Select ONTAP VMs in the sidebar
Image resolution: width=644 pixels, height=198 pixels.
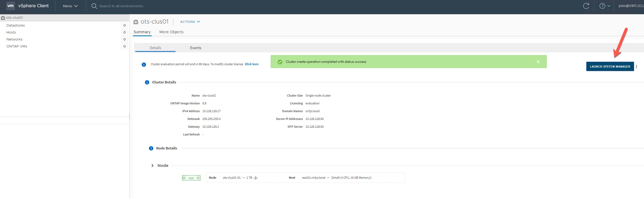[17, 46]
